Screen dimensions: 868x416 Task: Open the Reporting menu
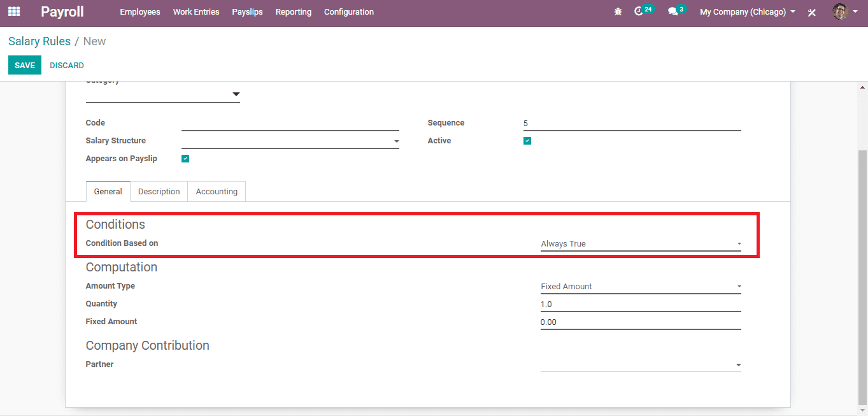pyautogui.click(x=294, y=12)
